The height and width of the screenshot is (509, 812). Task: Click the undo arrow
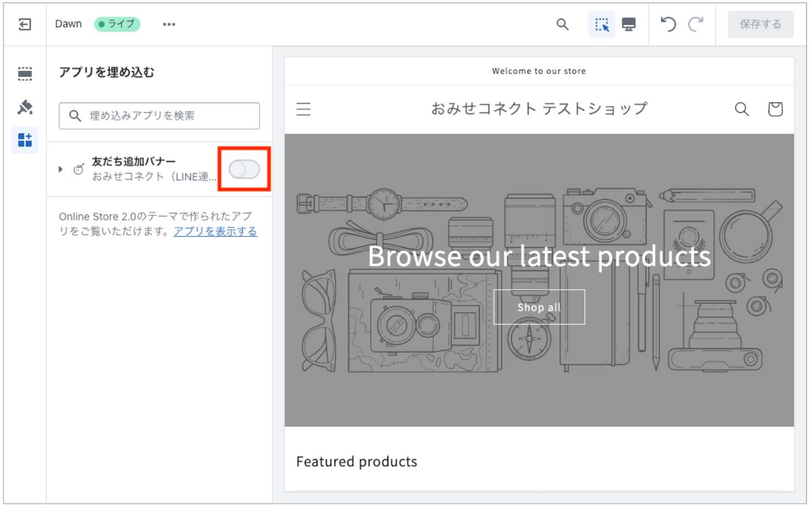[668, 24]
